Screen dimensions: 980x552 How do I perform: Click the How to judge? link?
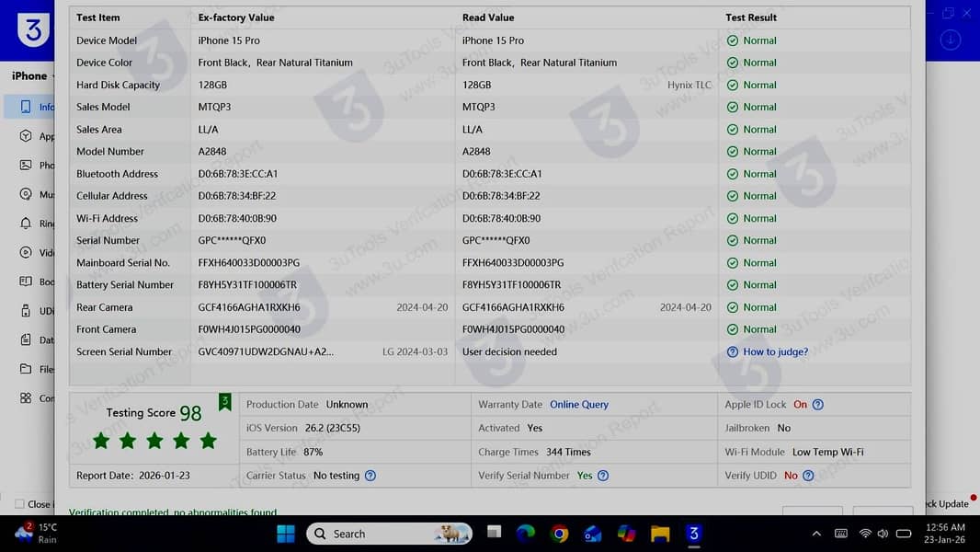pyautogui.click(x=775, y=351)
